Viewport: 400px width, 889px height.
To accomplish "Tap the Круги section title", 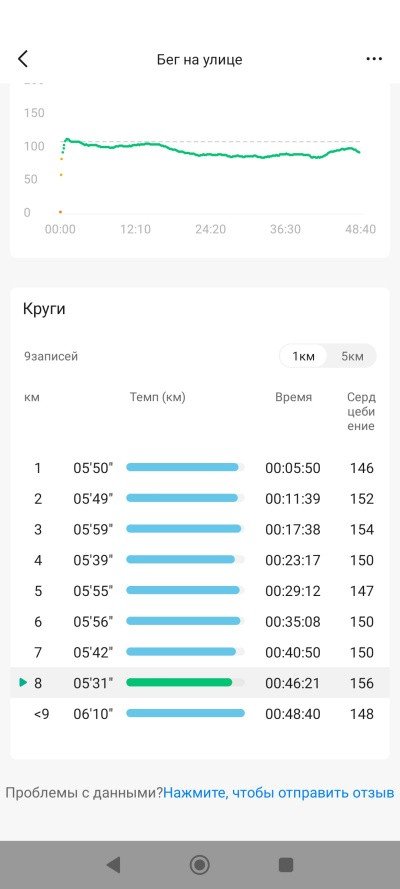I will tap(44, 310).
